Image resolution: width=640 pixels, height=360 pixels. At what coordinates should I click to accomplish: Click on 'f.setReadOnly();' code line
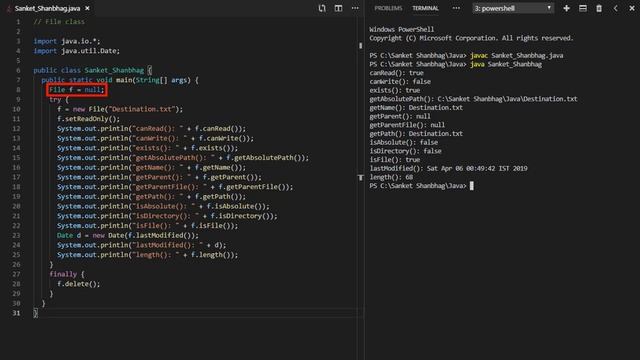[x=89, y=119]
